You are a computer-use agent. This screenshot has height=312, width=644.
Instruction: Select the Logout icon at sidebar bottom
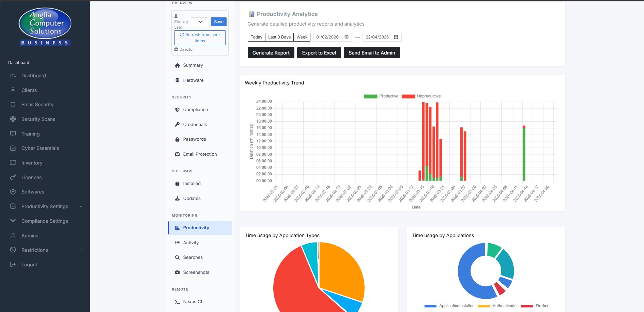13,264
